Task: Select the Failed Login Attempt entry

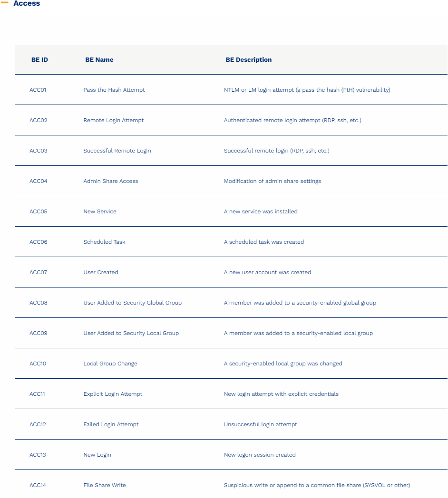Action: coord(111,424)
